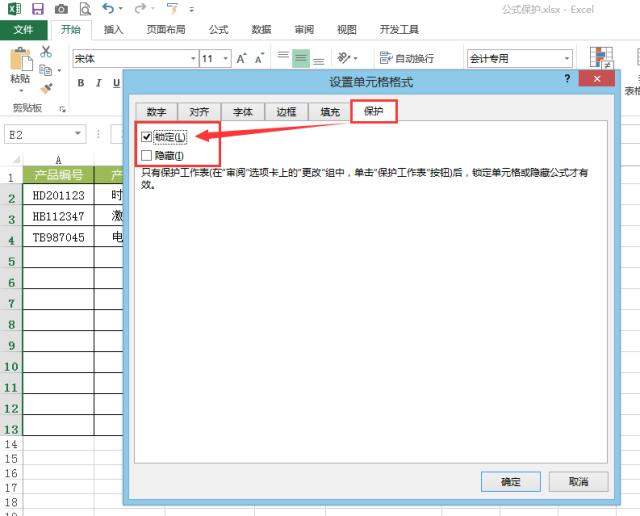Switch to the 插入 Insert ribbon tab
The width and height of the screenshot is (640, 516).
pos(113,30)
